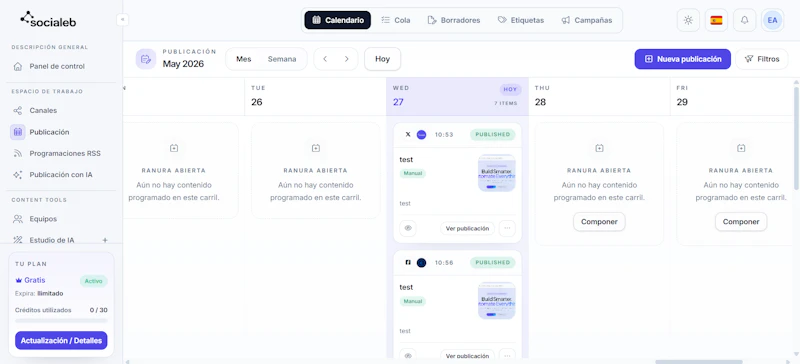The width and height of the screenshot is (800, 364).
Task: Open the Campañas tab
Action: 587,20
